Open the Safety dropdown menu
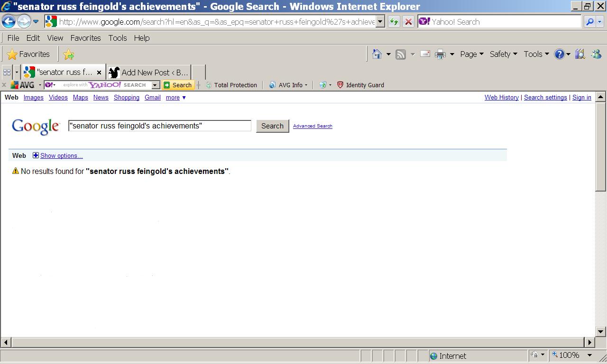 (x=503, y=54)
